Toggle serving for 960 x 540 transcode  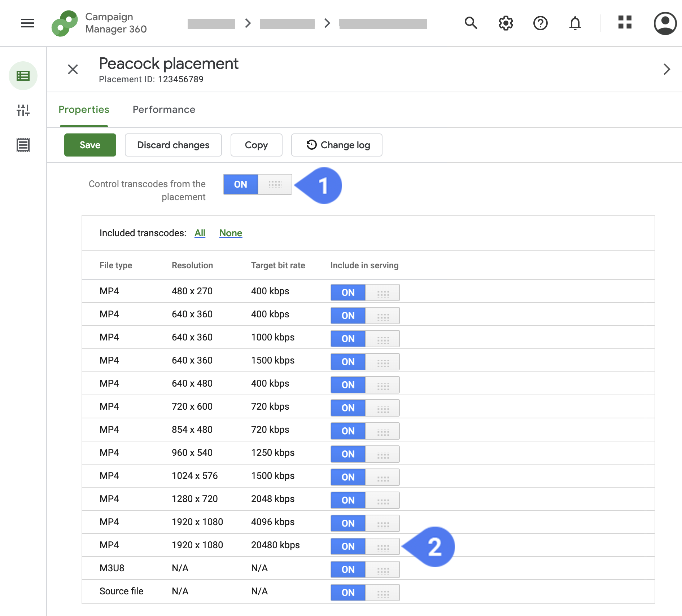click(365, 454)
